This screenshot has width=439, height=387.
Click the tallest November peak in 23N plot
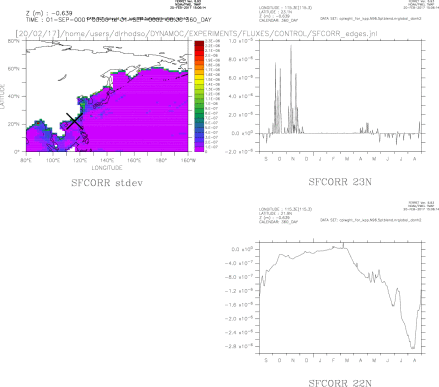click(291, 47)
